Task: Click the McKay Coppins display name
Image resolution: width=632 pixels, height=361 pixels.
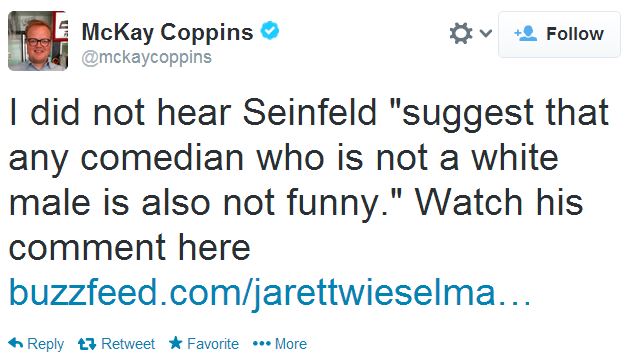Action: [167, 32]
